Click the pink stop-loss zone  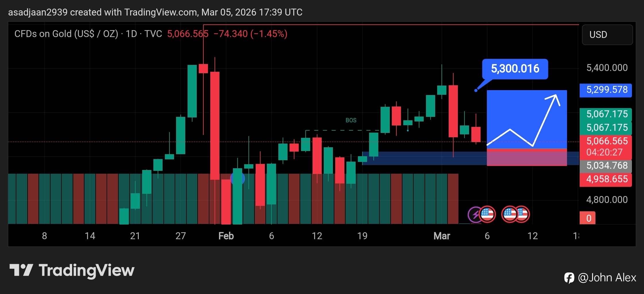coord(527,158)
